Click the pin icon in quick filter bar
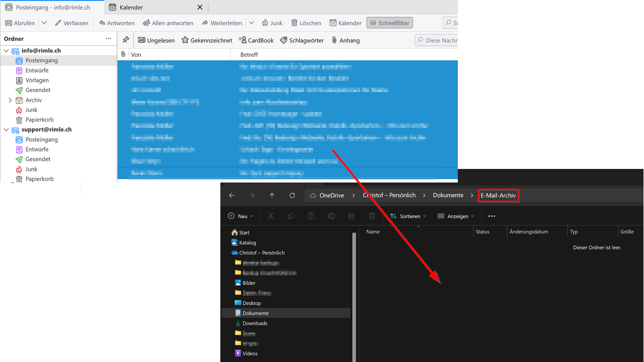 tap(126, 40)
